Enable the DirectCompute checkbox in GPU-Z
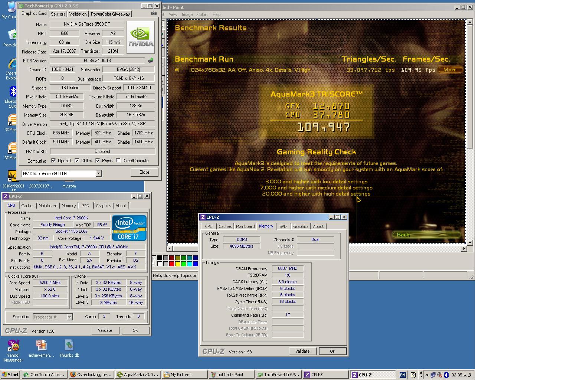This screenshot has height=392, width=577. point(118,161)
